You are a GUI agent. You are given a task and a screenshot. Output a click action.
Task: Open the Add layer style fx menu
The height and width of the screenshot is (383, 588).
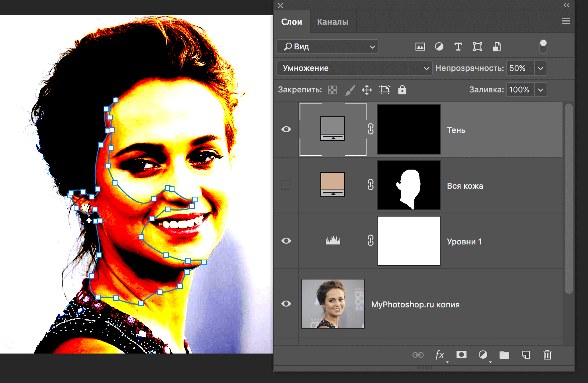pyautogui.click(x=439, y=355)
